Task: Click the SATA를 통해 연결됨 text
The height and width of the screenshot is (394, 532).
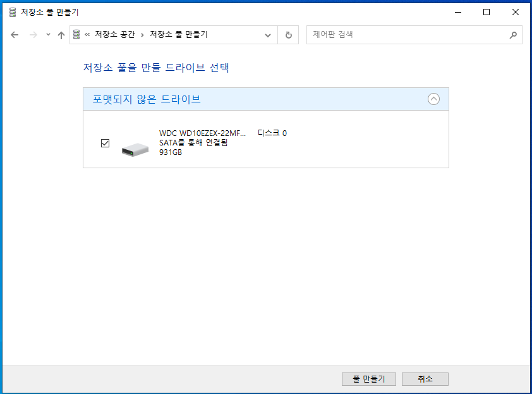Action: 193,143
